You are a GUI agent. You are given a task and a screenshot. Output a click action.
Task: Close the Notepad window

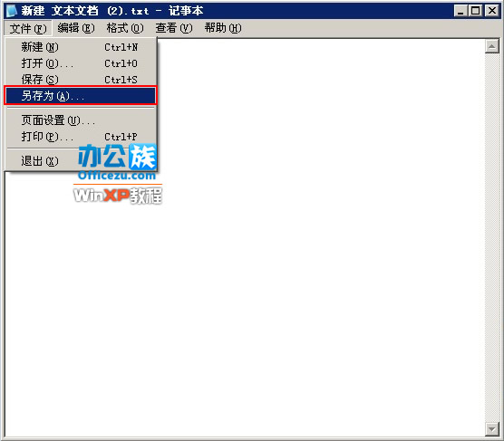[x=492, y=11]
